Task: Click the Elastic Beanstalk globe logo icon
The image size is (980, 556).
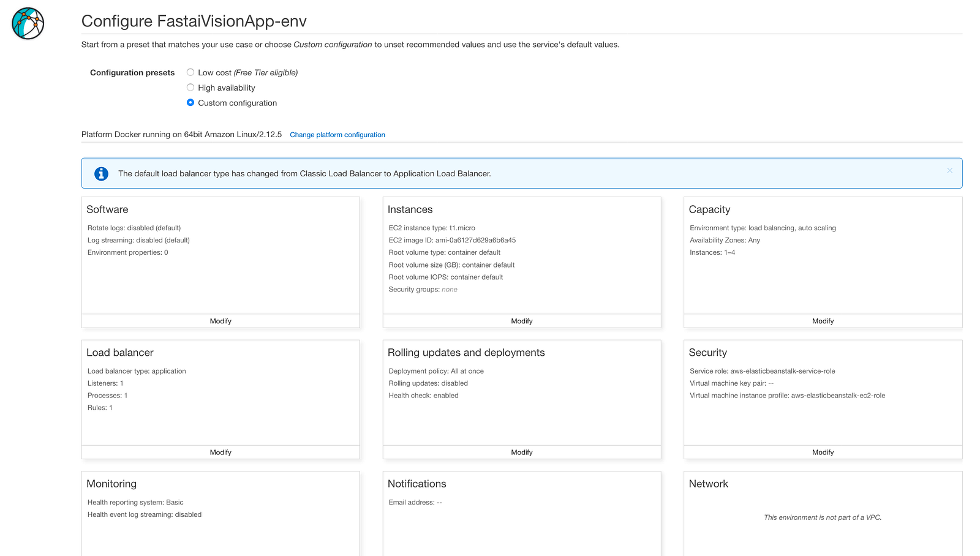Action: (x=28, y=23)
